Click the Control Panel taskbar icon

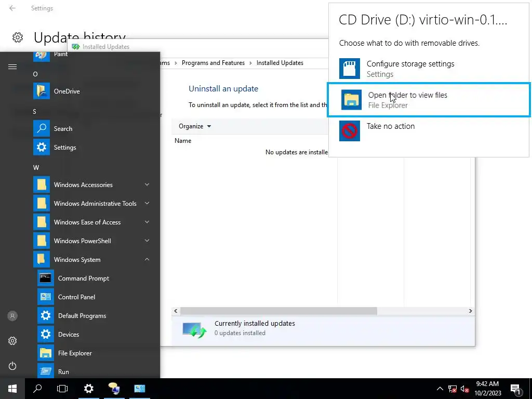click(139, 389)
